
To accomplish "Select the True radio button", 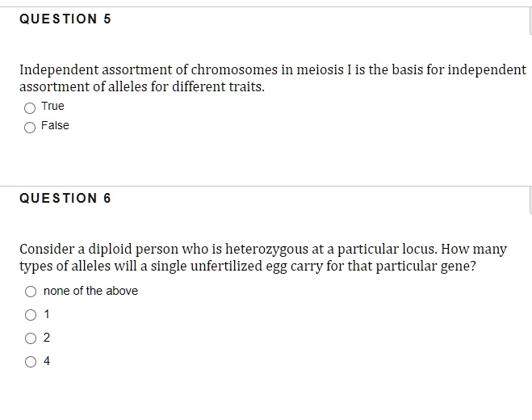I will pyautogui.click(x=30, y=107).
